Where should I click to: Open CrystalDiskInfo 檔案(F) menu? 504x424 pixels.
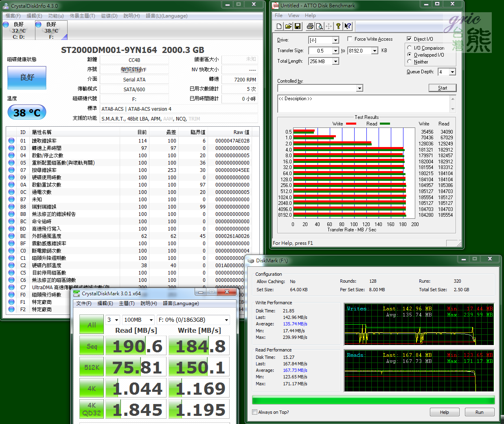13,16
